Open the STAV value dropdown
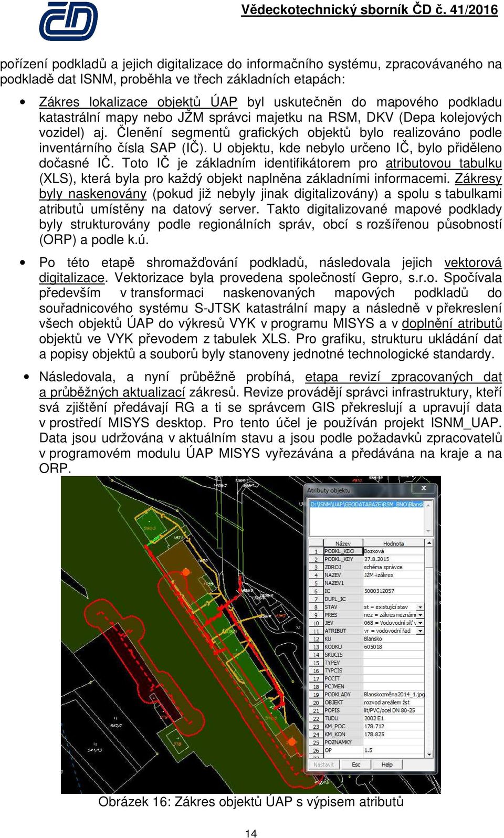The image size is (504, 838). coord(421,607)
